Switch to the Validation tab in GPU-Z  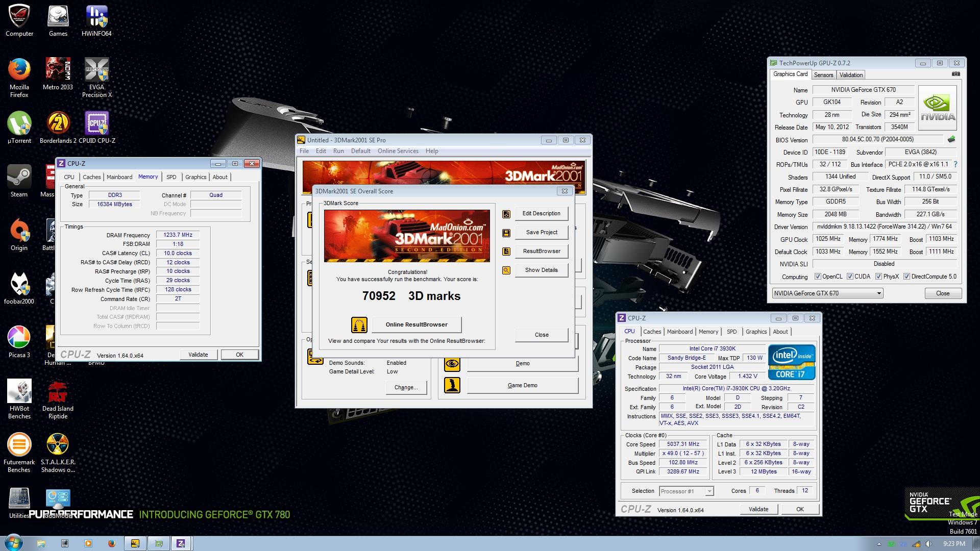point(851,75)
